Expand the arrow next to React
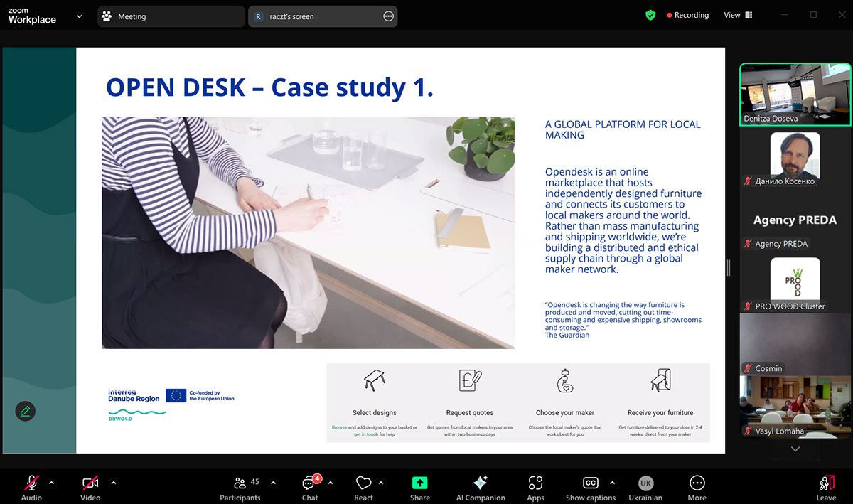The width and height of the screenshot is (853, 504). click(x=381, y=483)
